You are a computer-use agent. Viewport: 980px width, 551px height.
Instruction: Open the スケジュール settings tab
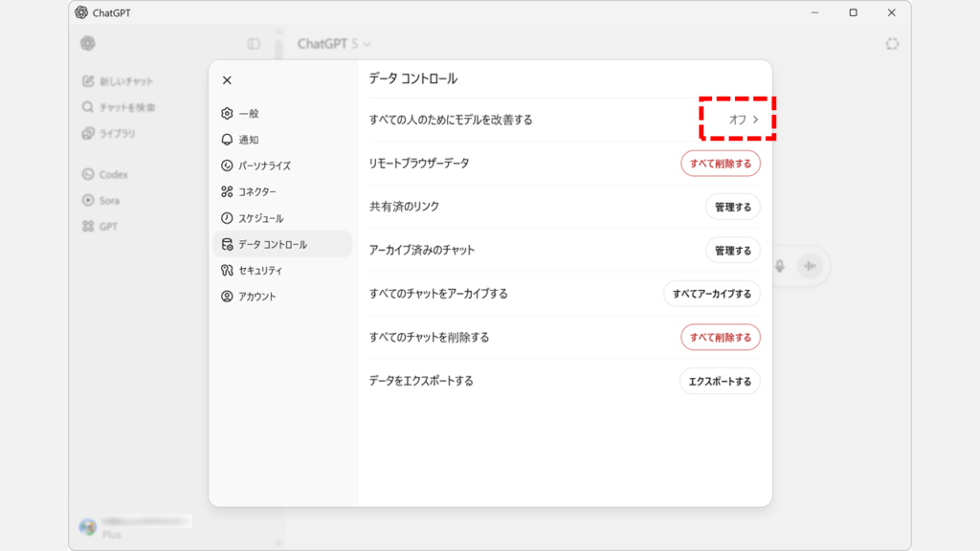282,218
